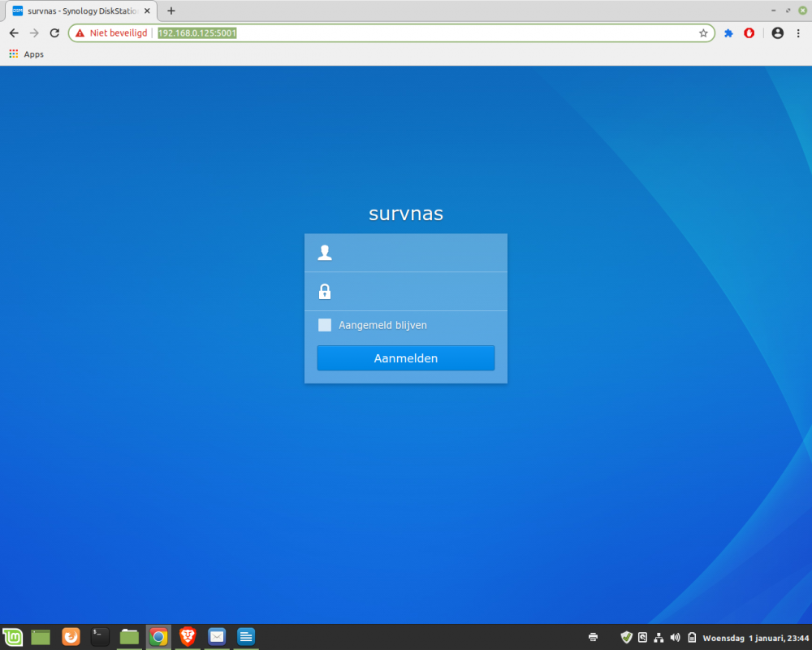Open the Chrome profile avatar menu
The image size is (812, 650).
click(x=777, y=33)
